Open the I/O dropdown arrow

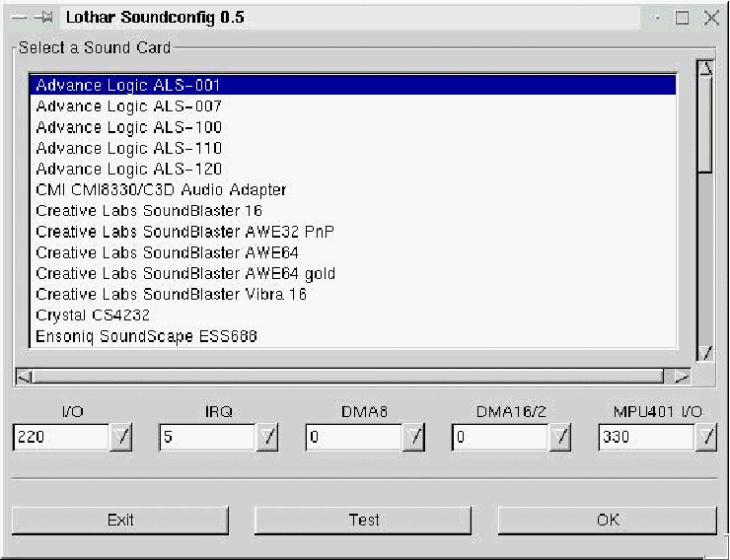121,437
